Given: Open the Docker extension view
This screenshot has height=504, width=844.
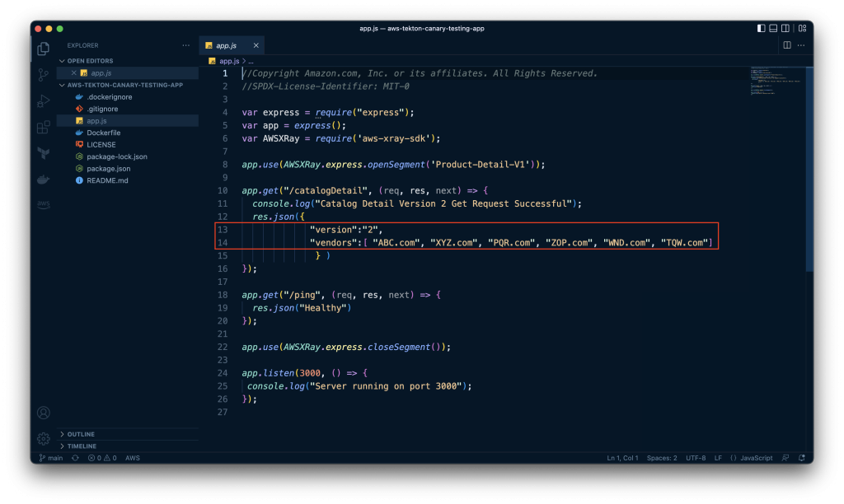Looking at the screenshot, I should [x=44, y=179].
